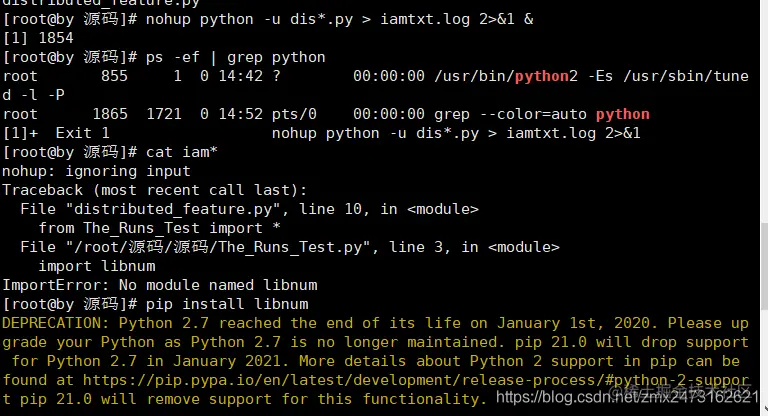Click the "distributed_feature.py" file reference line
The image size is (768, 416).
pos(249,209)
